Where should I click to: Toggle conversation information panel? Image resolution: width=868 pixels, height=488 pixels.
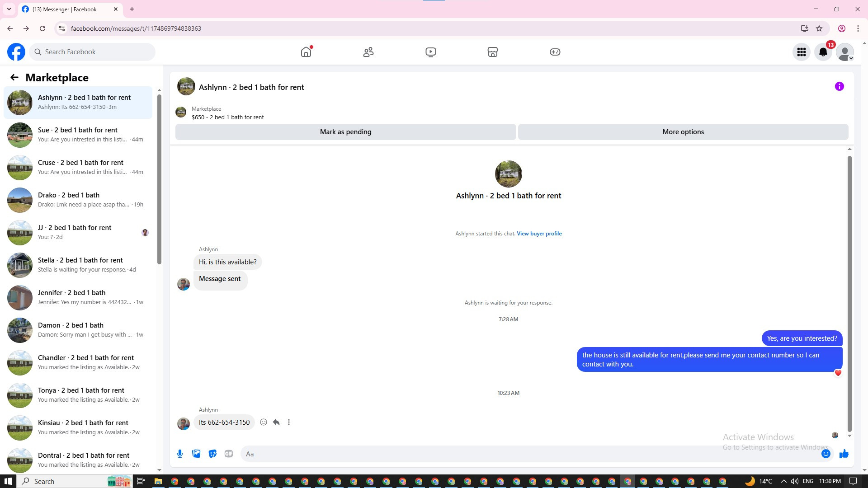[839, 87]
